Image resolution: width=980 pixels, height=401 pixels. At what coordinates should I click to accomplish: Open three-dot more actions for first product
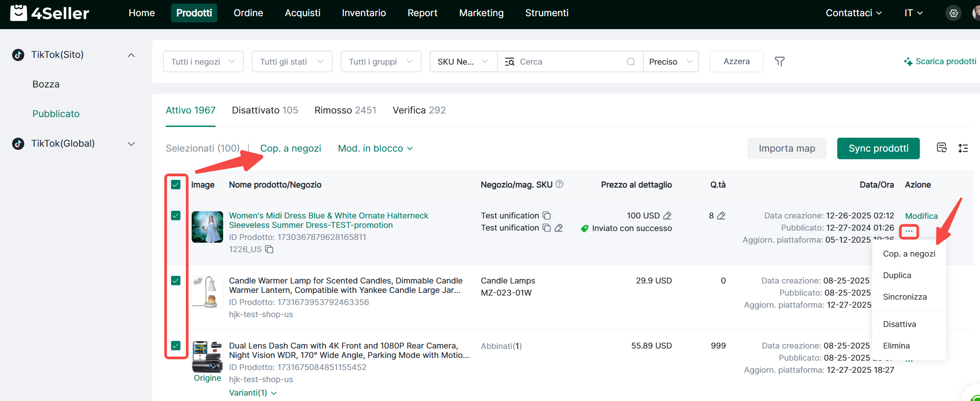[909, 231]
